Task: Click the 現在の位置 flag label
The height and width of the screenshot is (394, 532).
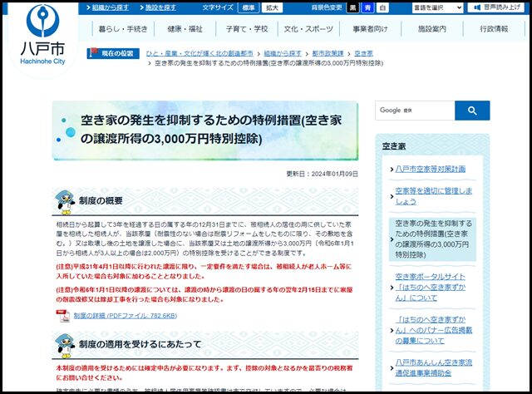Action: 113,53
